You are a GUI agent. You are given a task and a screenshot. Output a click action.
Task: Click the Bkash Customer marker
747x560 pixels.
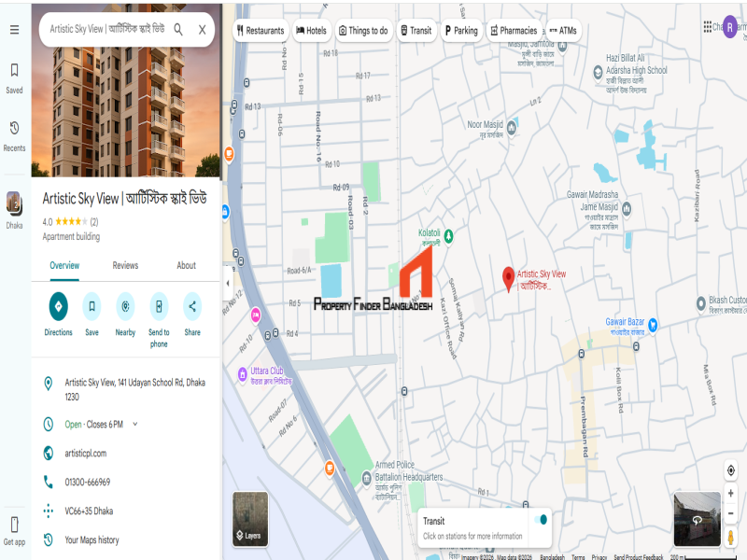pos(701,303)
